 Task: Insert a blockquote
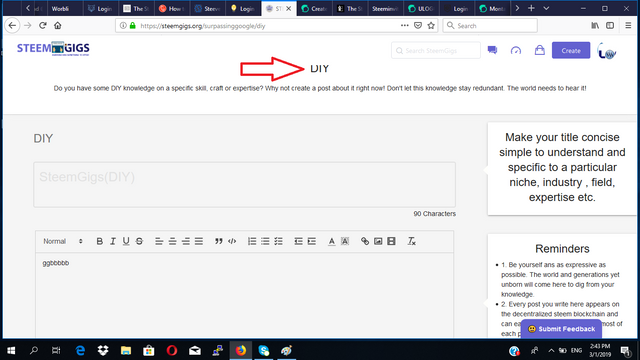[x=219, y=241]
